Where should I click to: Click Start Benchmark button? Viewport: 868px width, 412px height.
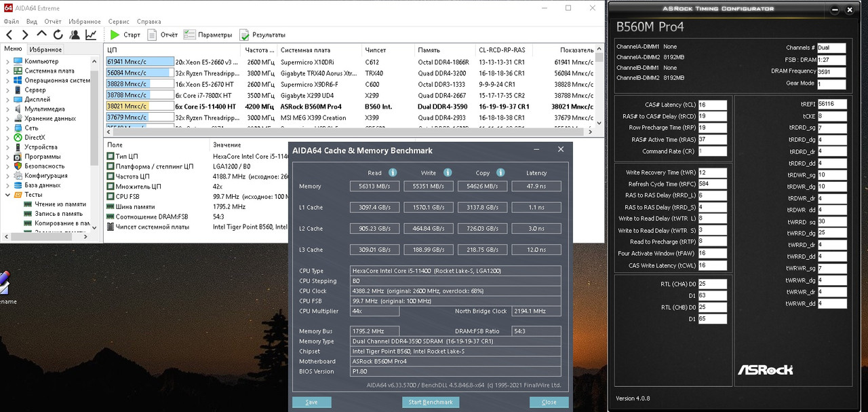[x=430, y=402]
